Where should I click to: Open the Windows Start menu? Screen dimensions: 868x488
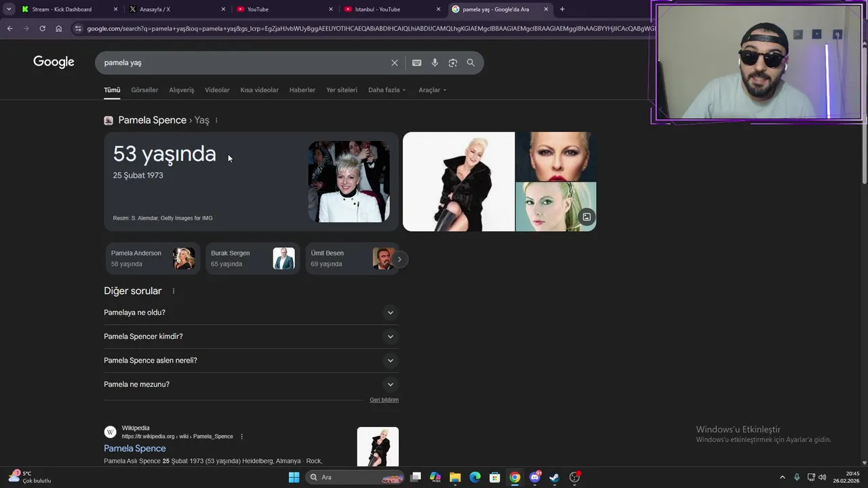click(294, 477)
